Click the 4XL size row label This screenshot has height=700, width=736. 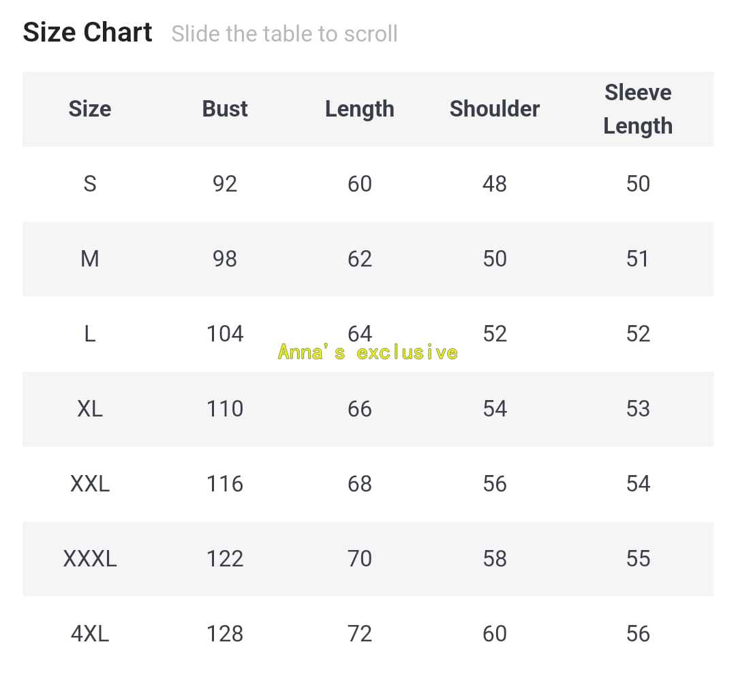[89, 634]
